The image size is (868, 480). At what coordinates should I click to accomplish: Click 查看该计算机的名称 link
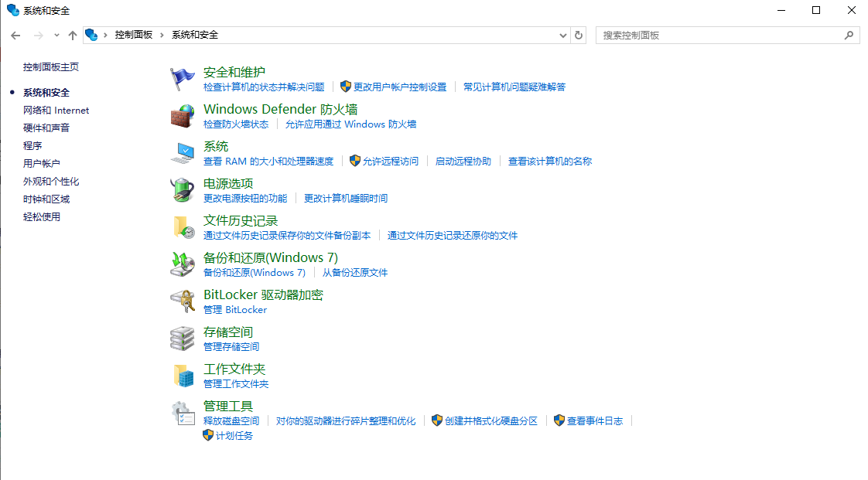[550, 161]
